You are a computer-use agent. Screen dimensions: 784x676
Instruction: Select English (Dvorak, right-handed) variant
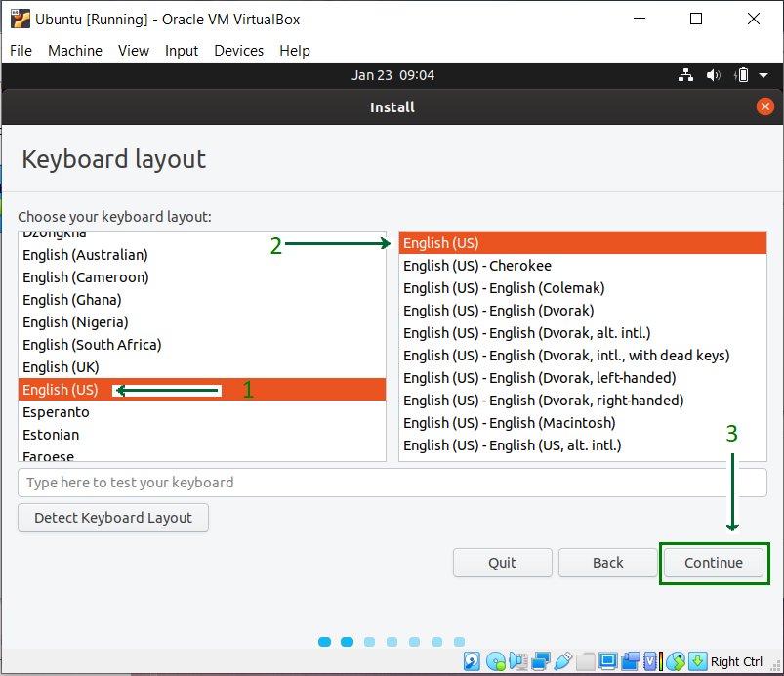click(x=583, y=401)
